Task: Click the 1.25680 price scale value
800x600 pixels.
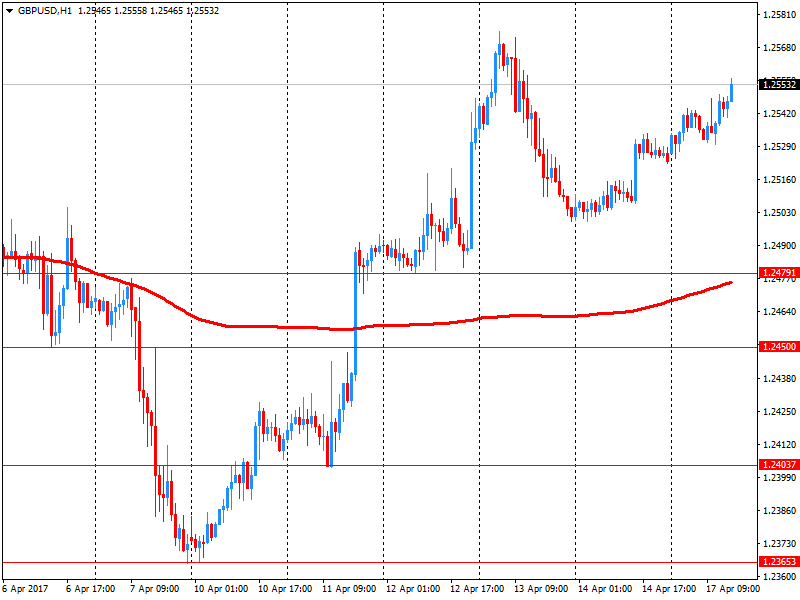Action: 779,47
